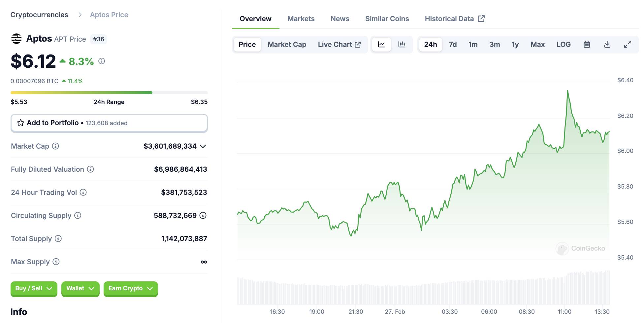Viewport: 644px width, 323px height.
Task: Open the Buy / Sell dropdown
Action: 34,289
